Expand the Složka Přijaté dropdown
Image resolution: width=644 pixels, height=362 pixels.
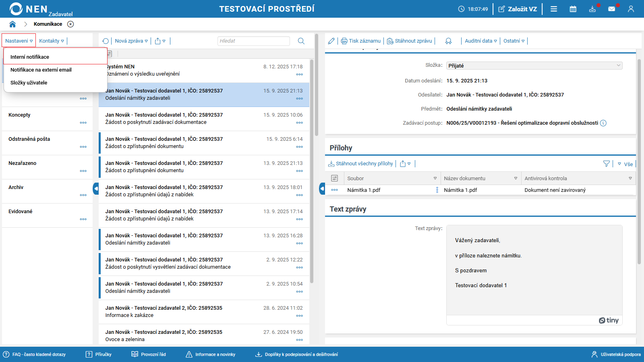(618, 66)
